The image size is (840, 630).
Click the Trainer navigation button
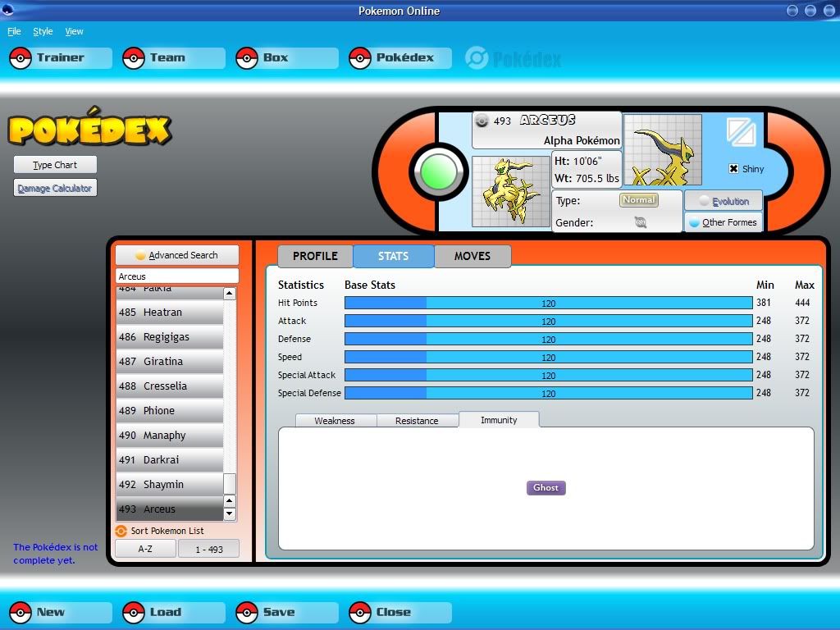(x=61, y=58)
